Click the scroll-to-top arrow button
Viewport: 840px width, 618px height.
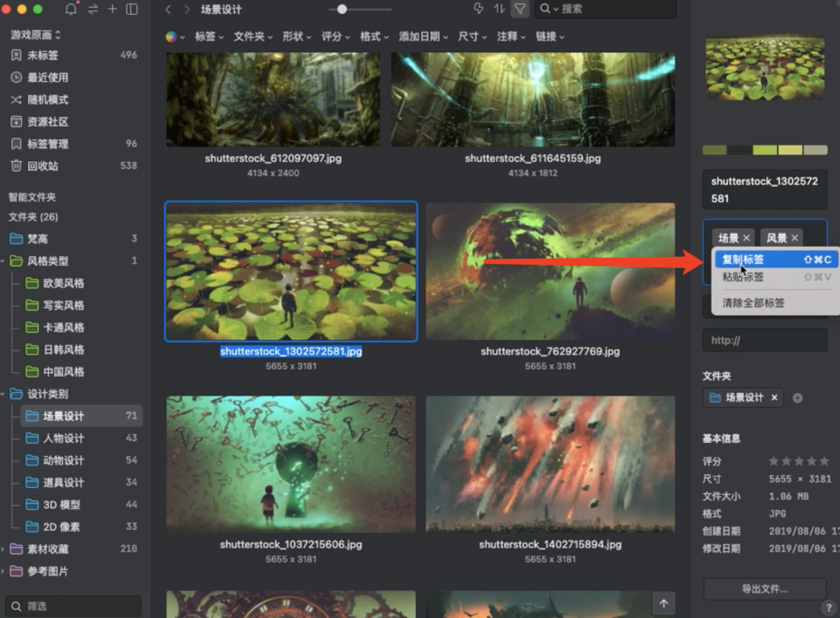pyautogui.click(x=663, y=602)
